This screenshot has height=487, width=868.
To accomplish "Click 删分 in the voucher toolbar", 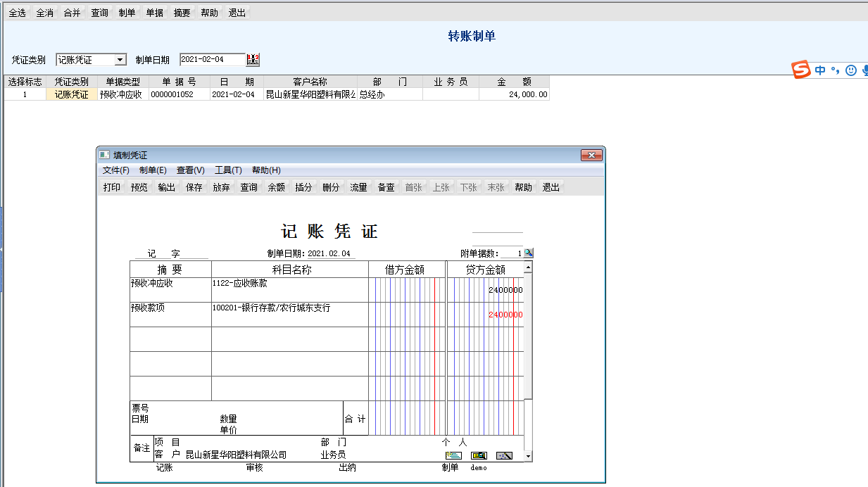I will 332,187.
